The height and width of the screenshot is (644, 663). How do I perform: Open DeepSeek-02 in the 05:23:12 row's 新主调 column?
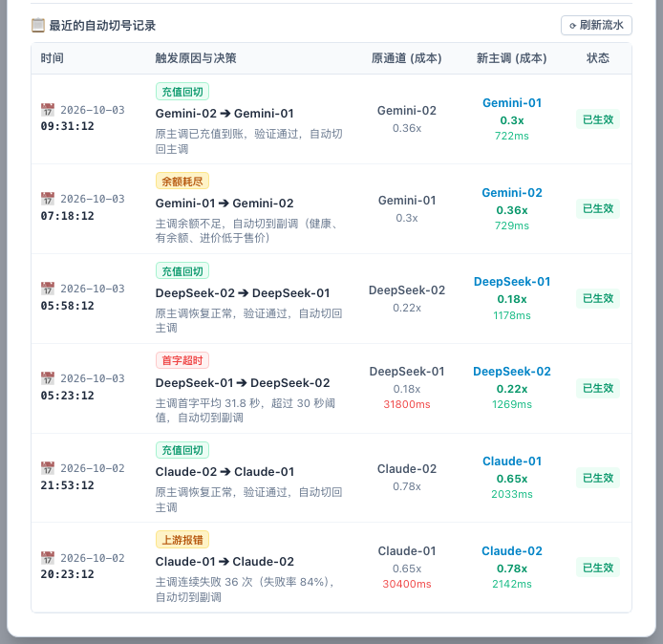point(512,372)
